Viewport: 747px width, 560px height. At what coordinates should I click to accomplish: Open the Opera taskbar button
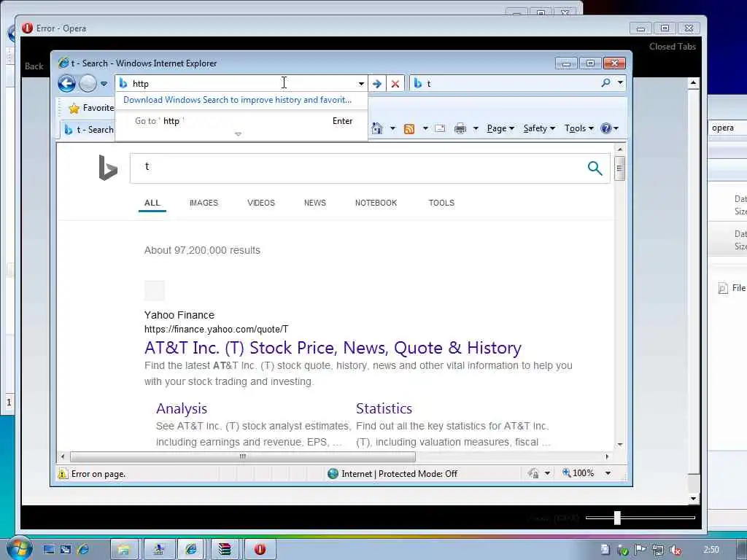260,550
